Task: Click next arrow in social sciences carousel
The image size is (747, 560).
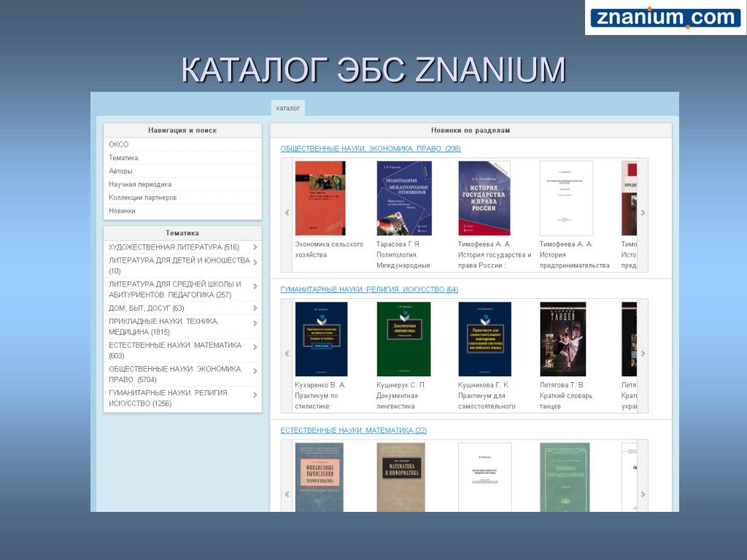Action: tap(643, 213)
